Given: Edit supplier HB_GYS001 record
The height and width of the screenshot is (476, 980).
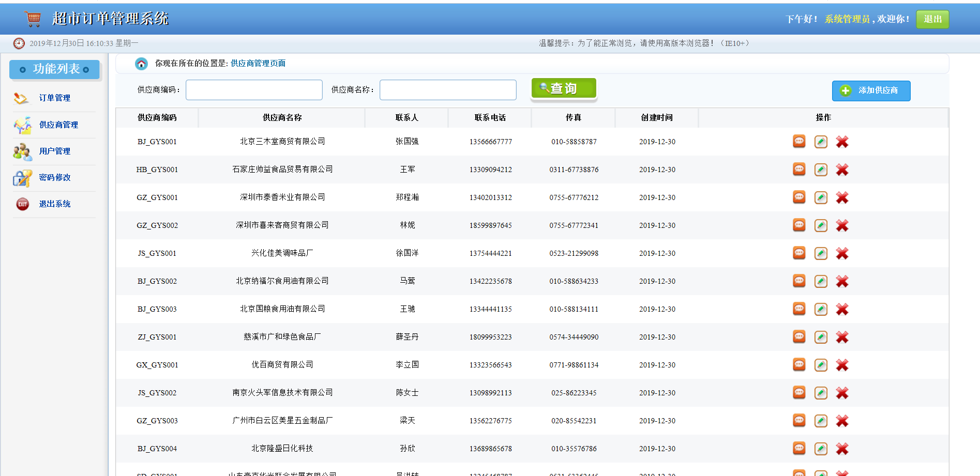Looking at the screenshot, I should (821, 170).
